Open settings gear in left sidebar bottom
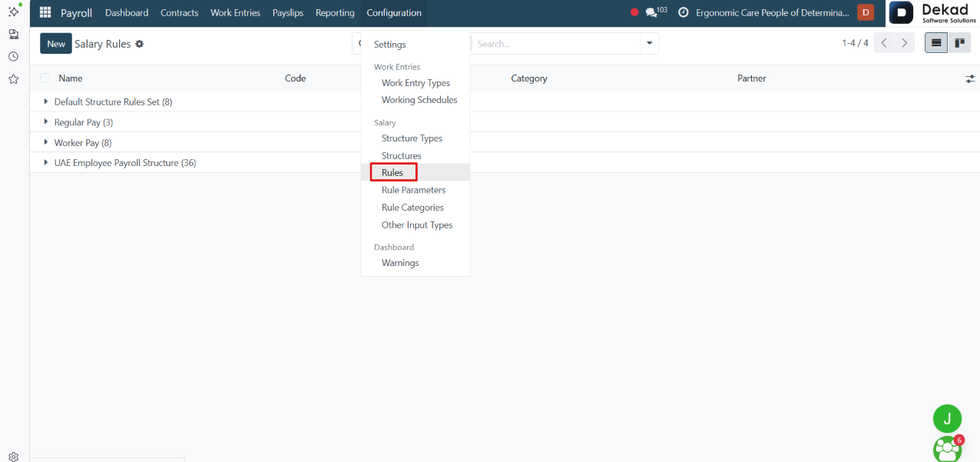This screenshot has width=980, height=462. pos(14,456)
